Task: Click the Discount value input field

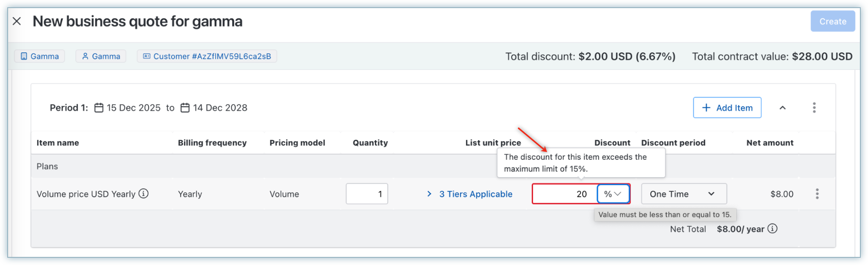Action: [565, 194]
